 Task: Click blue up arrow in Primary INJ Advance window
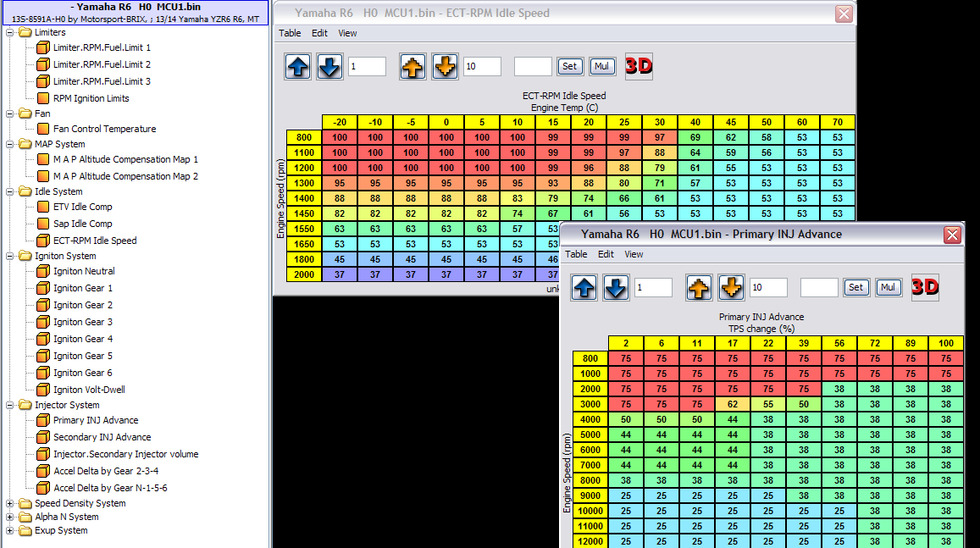pyautogui.click(x=584, y=287)
